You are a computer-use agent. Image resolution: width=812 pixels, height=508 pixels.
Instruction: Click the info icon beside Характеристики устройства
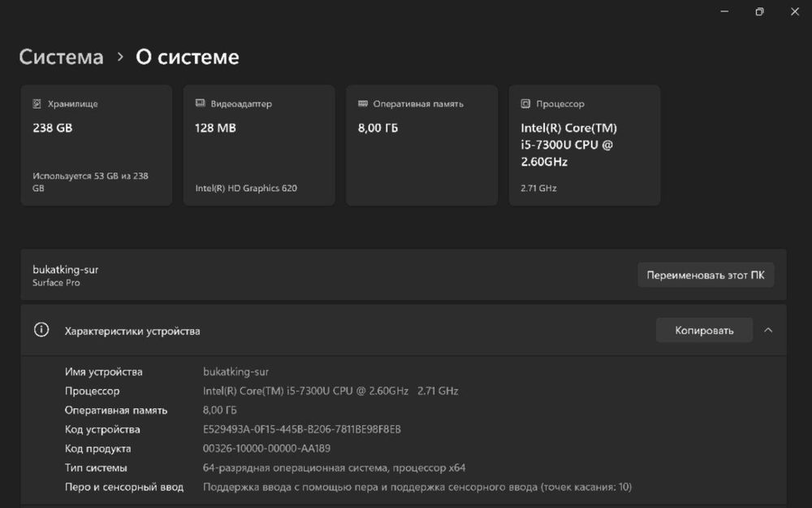coord(41,330)
